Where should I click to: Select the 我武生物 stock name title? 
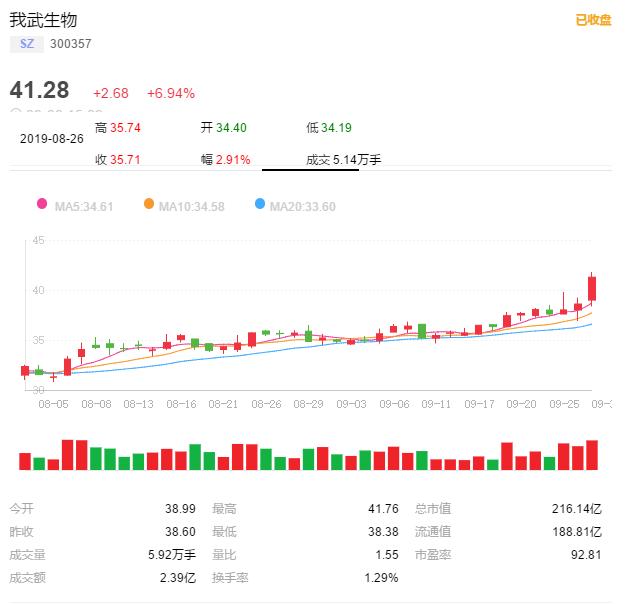pyautogui.click(x=43, y=20)
